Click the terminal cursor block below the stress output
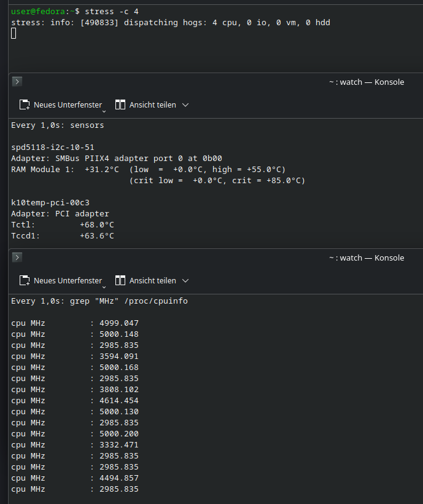 pyautogui.click(x=14, y=33)
